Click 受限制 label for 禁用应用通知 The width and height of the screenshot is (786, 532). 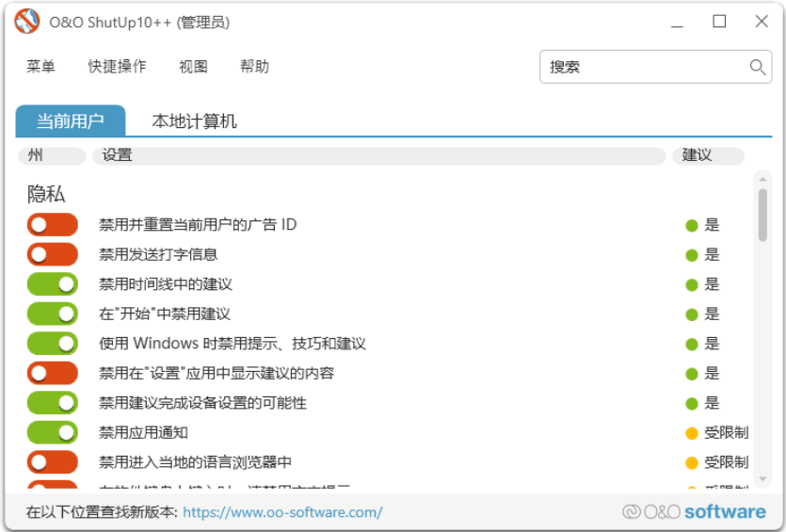point(727,433)
